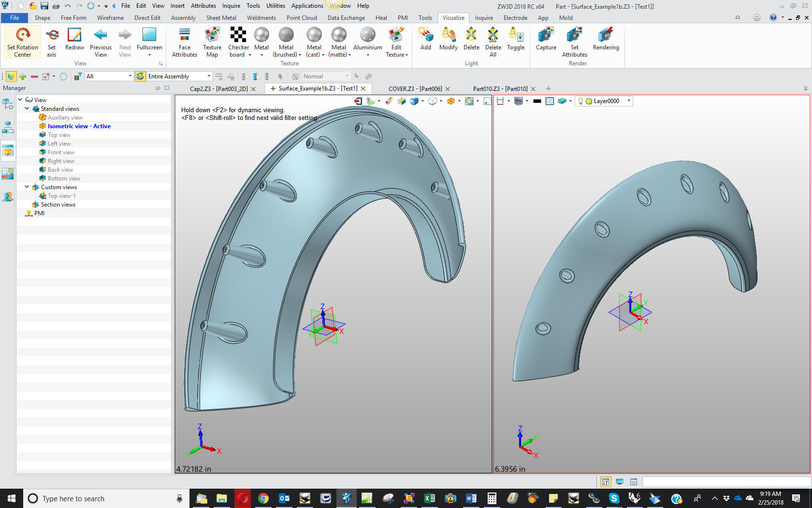Modify a light with the Modify icon

click(449, 39)
